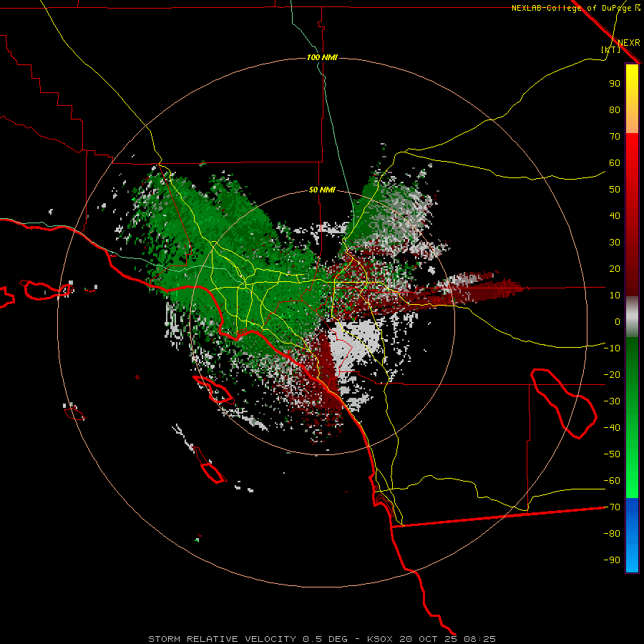
Task: Select the positive 90 value on the velocity scale
Action: point(615,84)
